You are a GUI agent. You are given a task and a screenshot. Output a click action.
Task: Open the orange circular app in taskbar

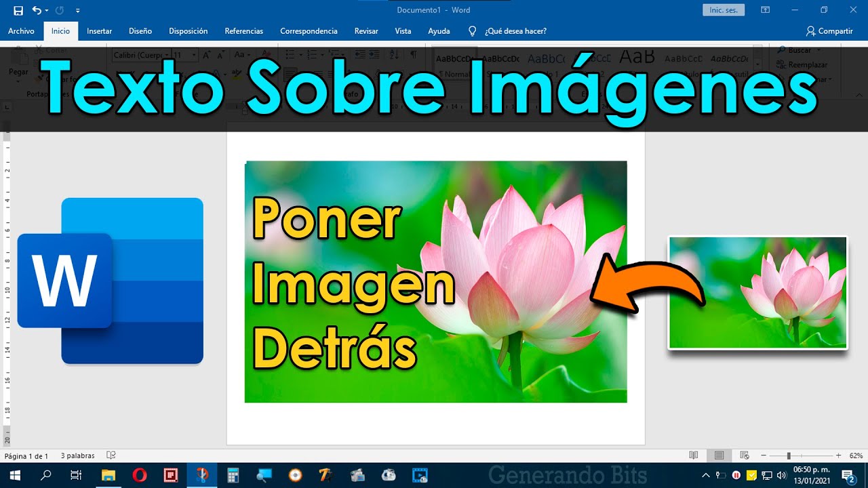(x=296, y=475)
